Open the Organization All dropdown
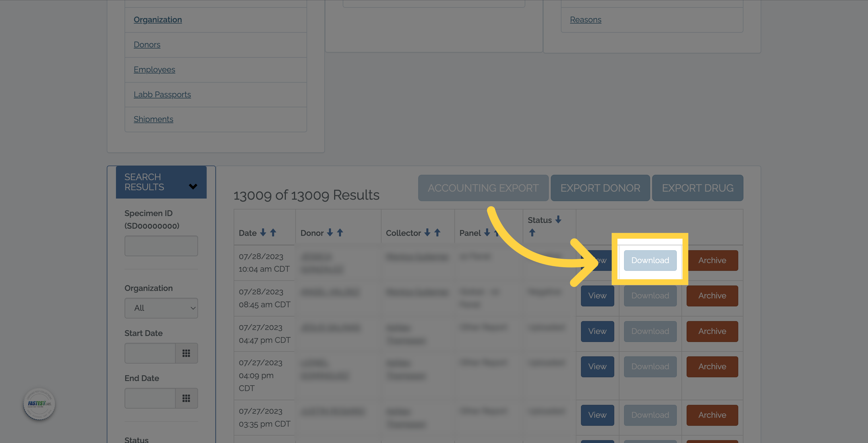 (161, 308)
